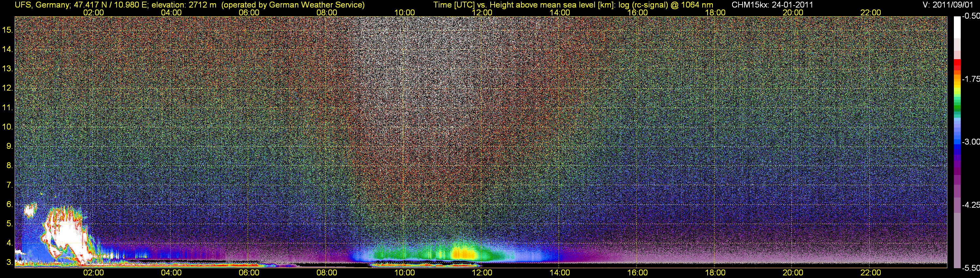The image size is (980, 278).
Task: Click the 5 km height axis label
Action: [x=9, y=224]
